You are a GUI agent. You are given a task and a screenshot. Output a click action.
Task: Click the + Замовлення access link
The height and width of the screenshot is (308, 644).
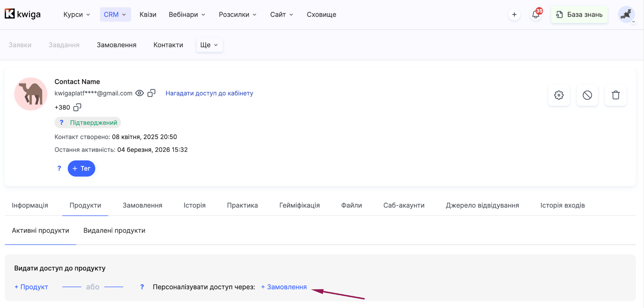click(284, 287)
